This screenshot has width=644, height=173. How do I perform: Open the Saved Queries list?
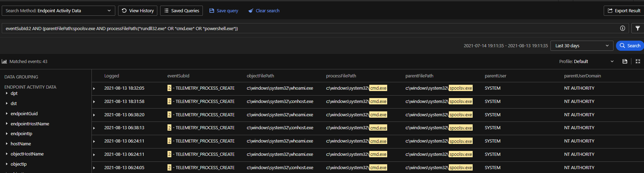181,11
